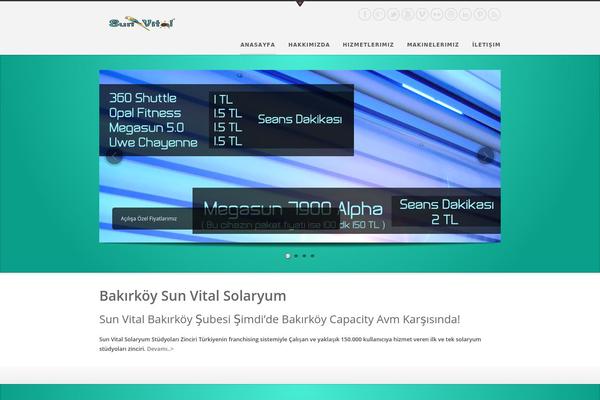The height and width of the screenshot is (400, 600).
Task: Open the Facebook social icon
Action: click(x=365, y=14)
